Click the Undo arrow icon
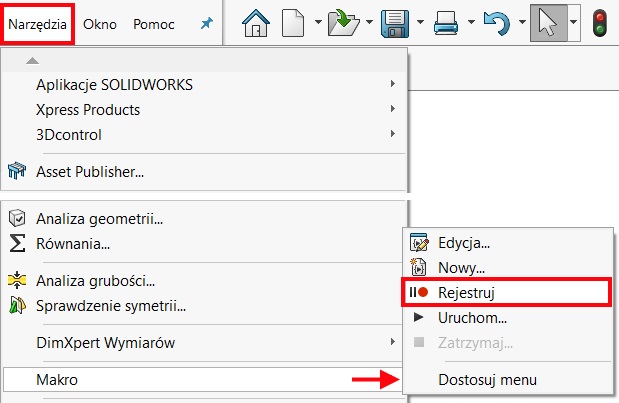This screenshot has width=619, height=403. click(x=497, y=24)
